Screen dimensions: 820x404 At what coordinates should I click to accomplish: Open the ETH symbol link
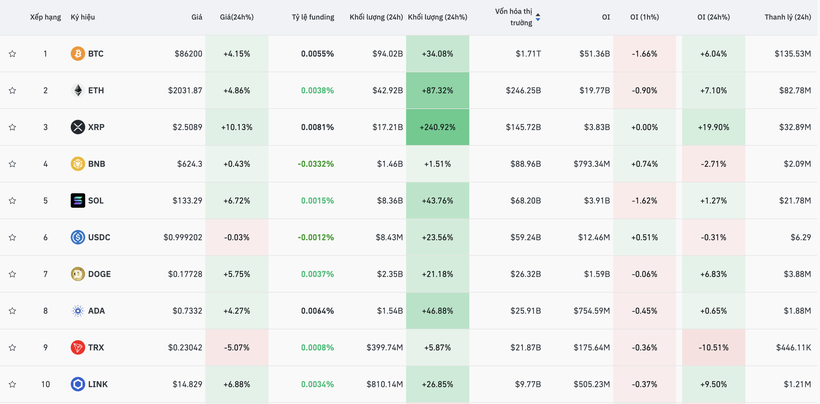tap(96, 91)
